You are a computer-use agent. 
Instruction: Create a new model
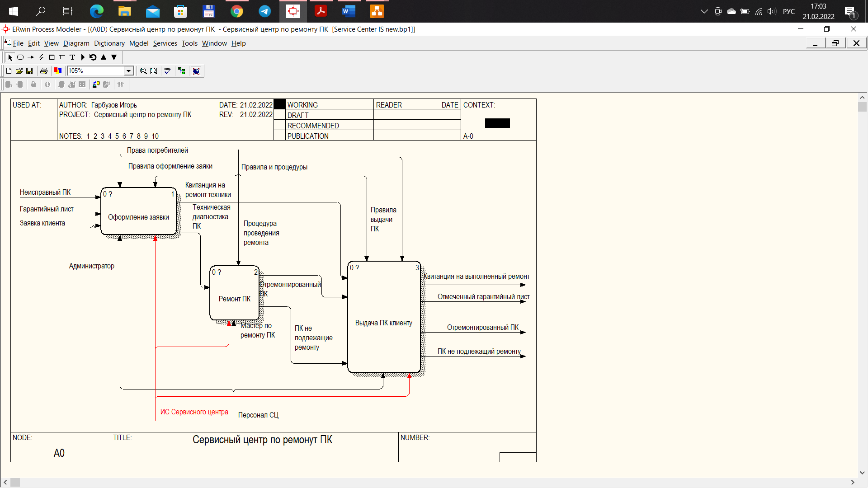(x=9, y=71)
